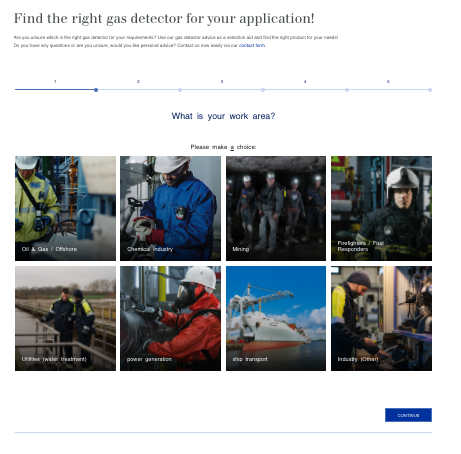Choose the Chemical Industry work area
This screenshot has width=461, height=454.
pos(170,208)
